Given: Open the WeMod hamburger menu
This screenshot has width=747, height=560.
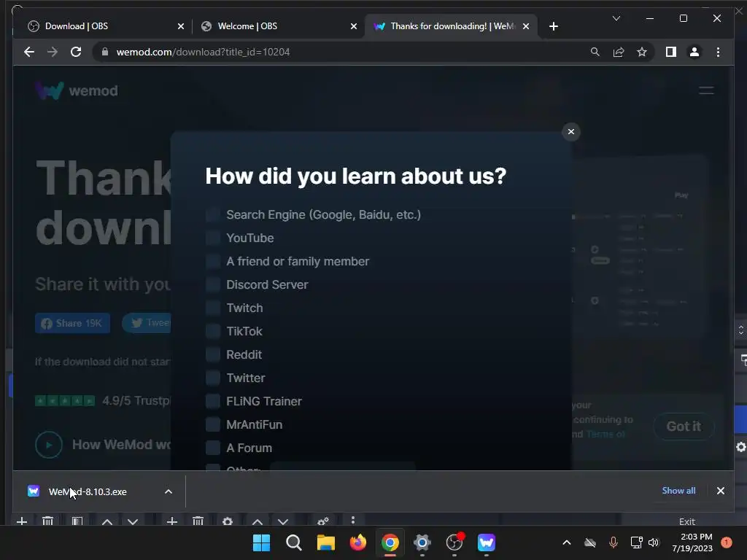Looking at the screenshot, I should coord(706,90).
